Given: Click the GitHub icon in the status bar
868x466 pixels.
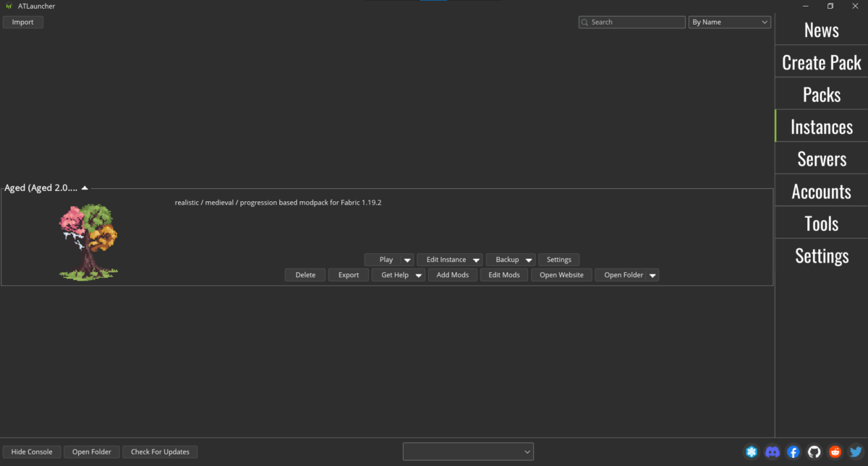Looking at the screenshot, I should click(814, 452).
